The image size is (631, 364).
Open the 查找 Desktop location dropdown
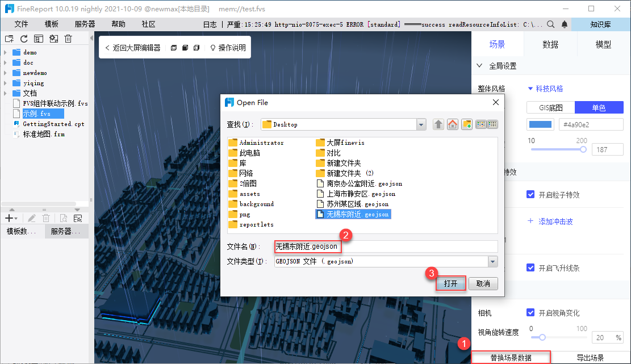point(421,125)
